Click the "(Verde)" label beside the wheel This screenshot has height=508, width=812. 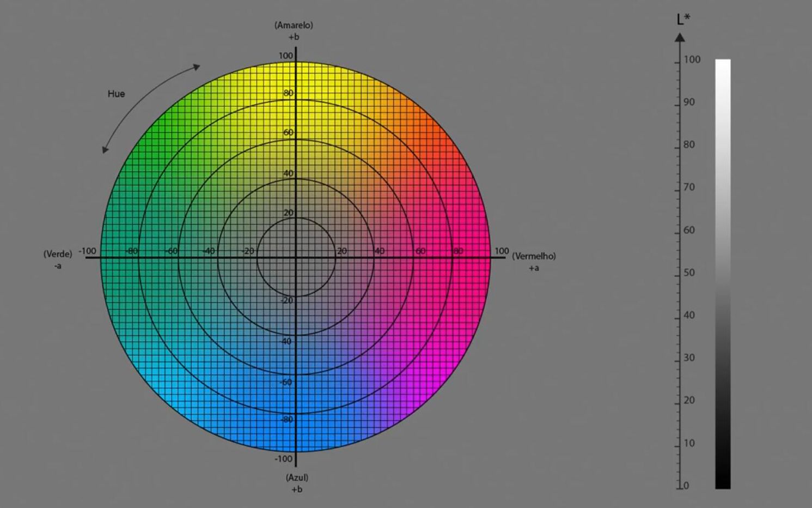(58, 254)
